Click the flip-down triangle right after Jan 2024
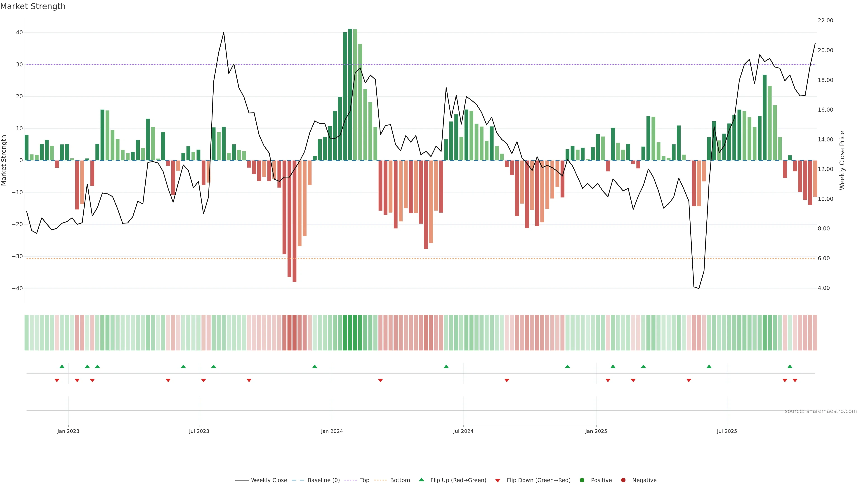Viewport: 868px width, 488px height. click(x=380, y=380)
